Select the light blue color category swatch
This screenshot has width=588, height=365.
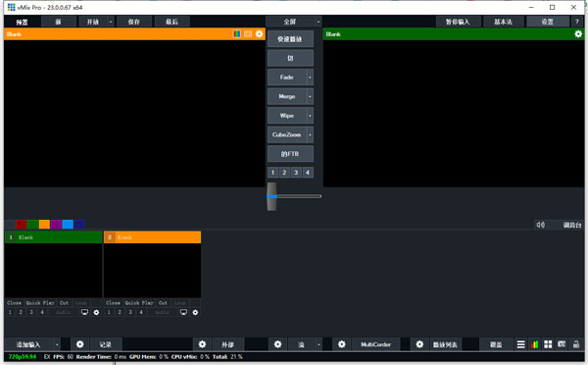(x=68, y=224)
